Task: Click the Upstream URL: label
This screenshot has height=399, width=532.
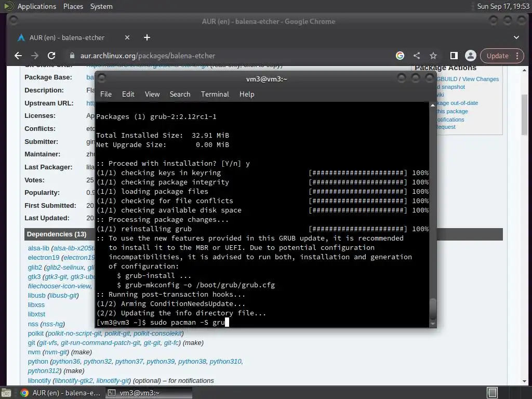Action: coord(49,103)
